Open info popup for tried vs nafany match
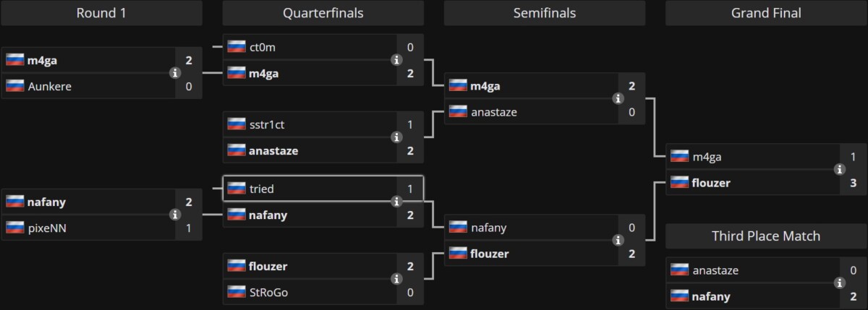This screenshot has width=868, height=310. (396, 202)
